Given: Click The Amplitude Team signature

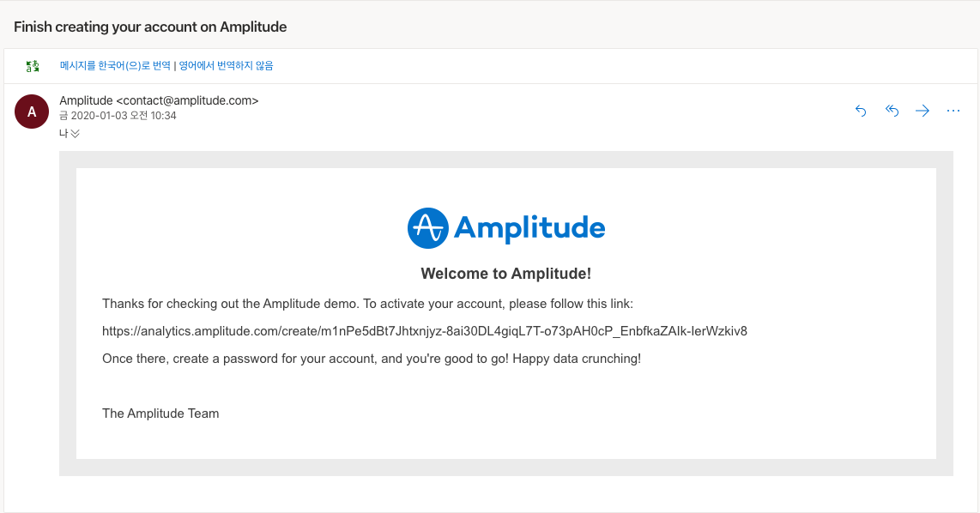Looking at the screenshot, I should pyautogui.click(x=160, y=413).
